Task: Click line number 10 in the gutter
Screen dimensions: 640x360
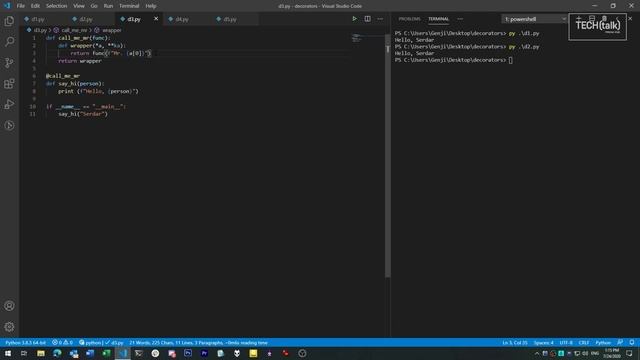Action: pyautogui.click(x=33, y=107)
